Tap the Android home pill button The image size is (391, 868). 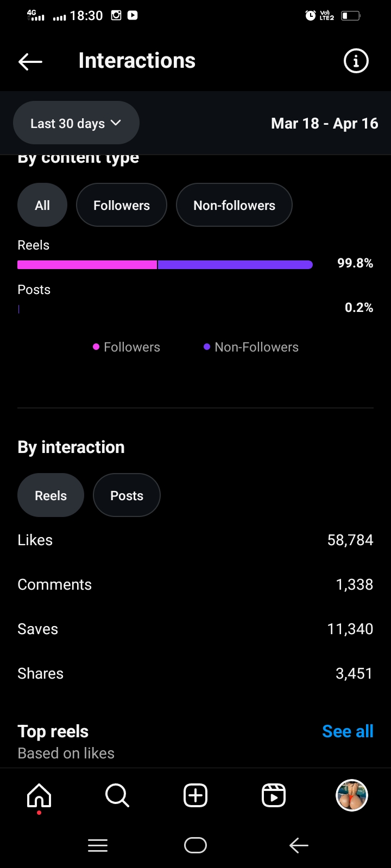point(195,845)
